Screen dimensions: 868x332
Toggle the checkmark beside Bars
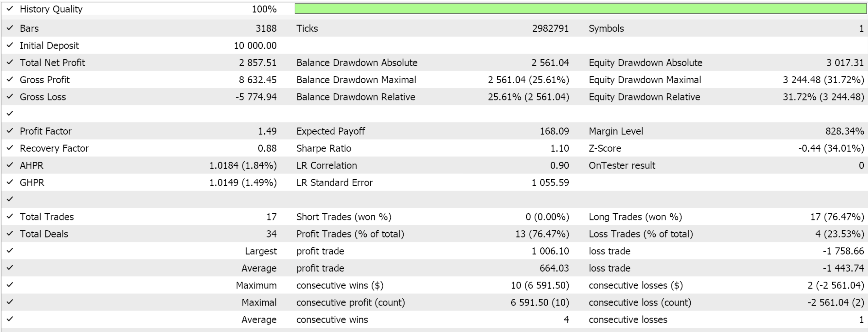[x=10, y=28]
